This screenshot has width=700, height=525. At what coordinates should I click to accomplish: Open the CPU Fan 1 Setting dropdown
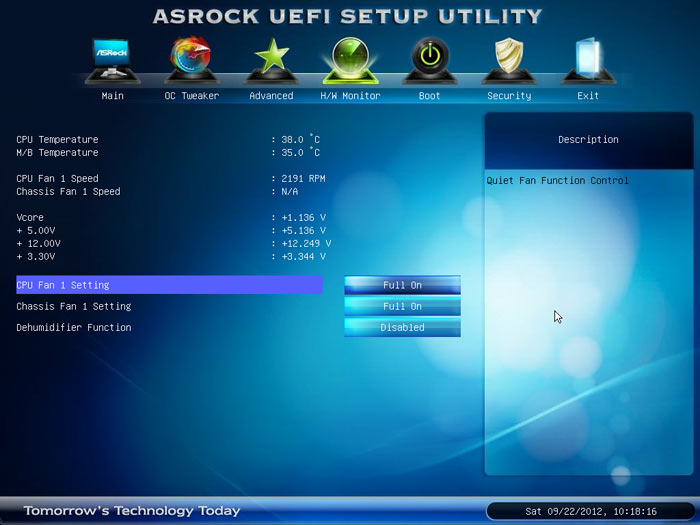tap(402, 285)
